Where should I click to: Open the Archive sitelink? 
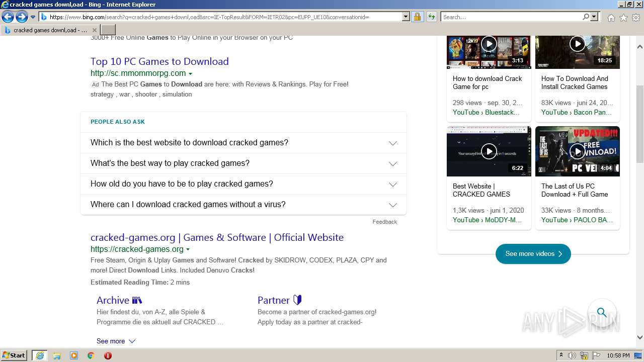pyautogui.click(x=119, y=300)
